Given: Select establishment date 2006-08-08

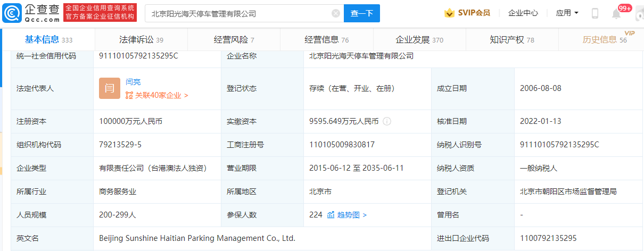Looking at the screenshot, I should point(541,88).
